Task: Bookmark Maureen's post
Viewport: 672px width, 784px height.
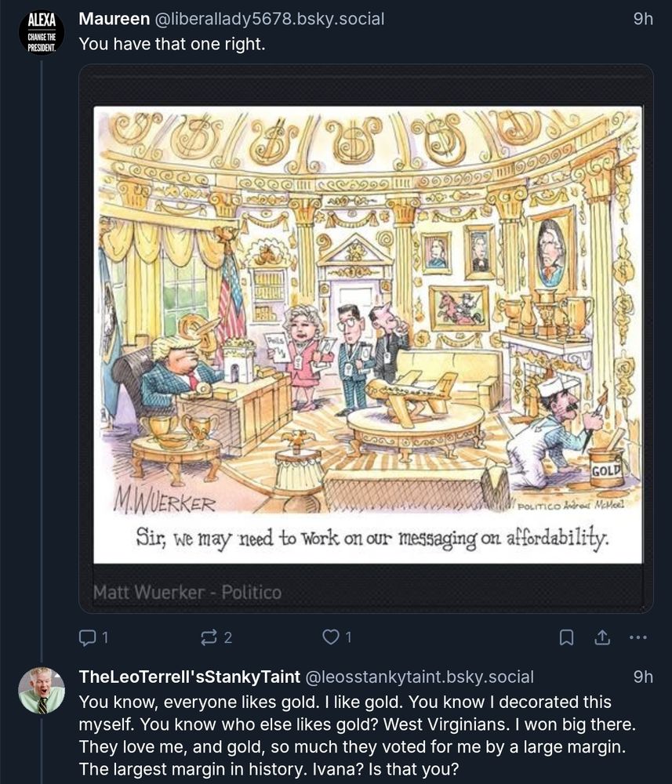Action: click(566, 637)
